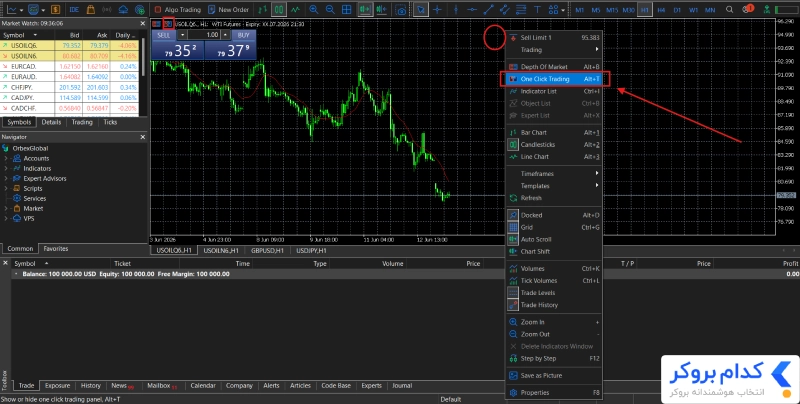
Task: Tile windows using the grid layout icon
Action: point(346,10)
